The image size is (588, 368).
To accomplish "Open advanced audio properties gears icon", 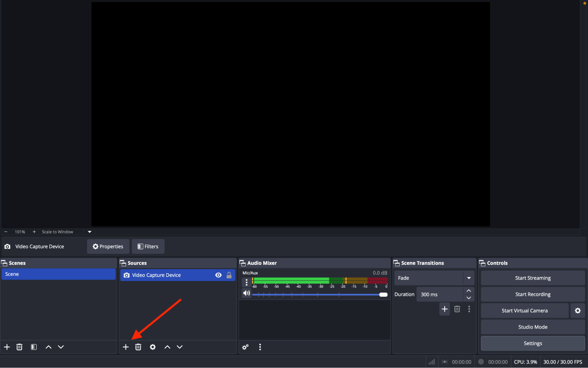I will coord(245,347).
